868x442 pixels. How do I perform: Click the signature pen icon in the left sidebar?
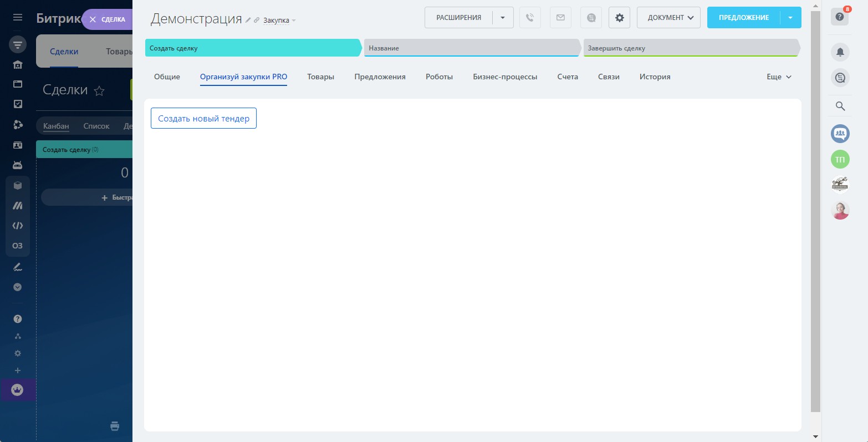tap(18, 267)
